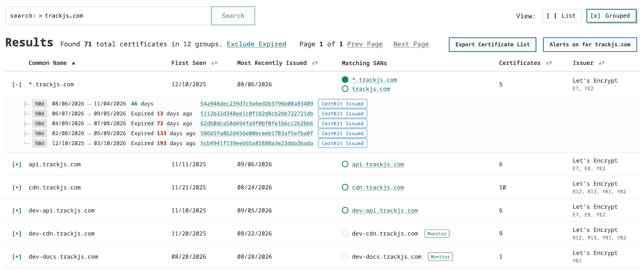Click the dev-cdn.trackjs.com SAN text
This screenshot has width=644, height=270.
point(385,234)
